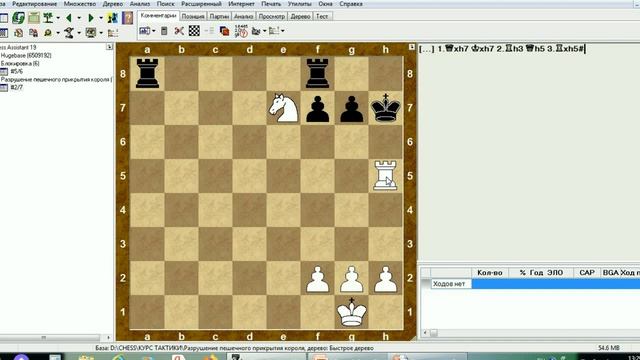Click the scissors cut icon
640x360 pixels.
click(x=179, y=31)
